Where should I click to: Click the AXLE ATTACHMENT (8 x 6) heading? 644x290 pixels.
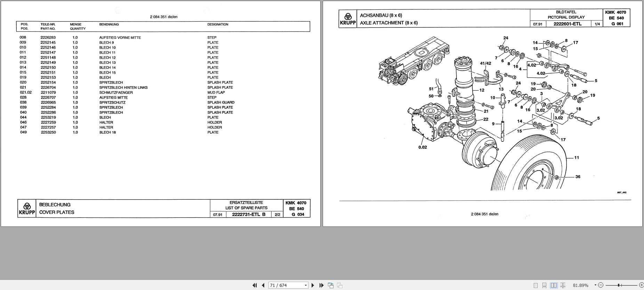389,23
